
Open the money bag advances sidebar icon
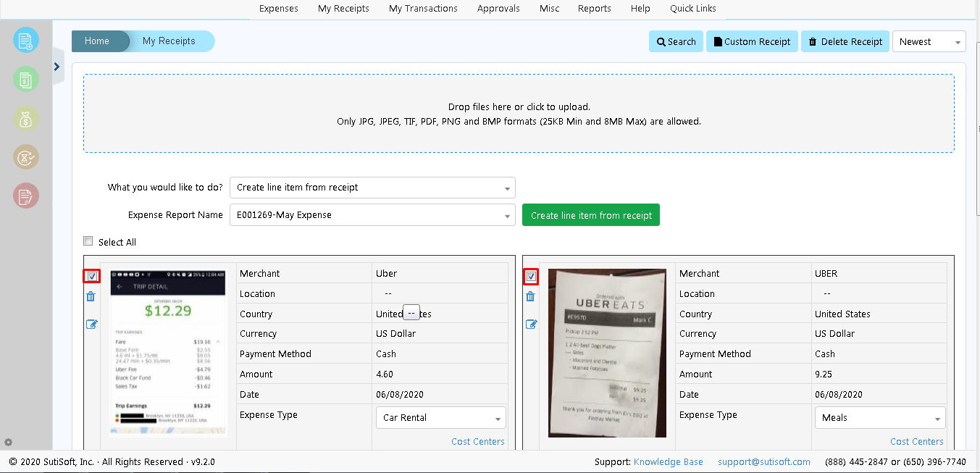click(26, 118)
